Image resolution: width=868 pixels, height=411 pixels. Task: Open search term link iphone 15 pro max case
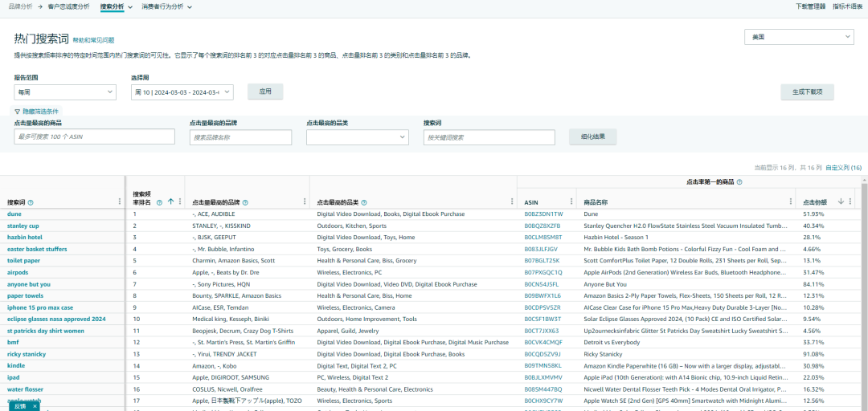(40, 307)
